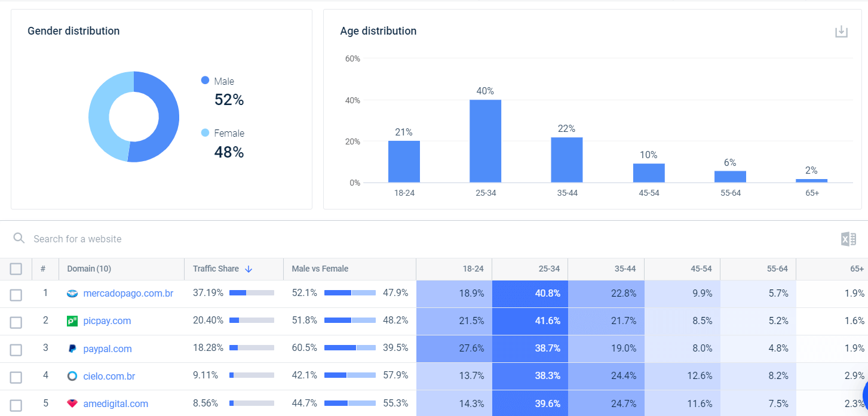Click the PicPay logo icon
Screen dimensions: 868x416
click(73, 321)
